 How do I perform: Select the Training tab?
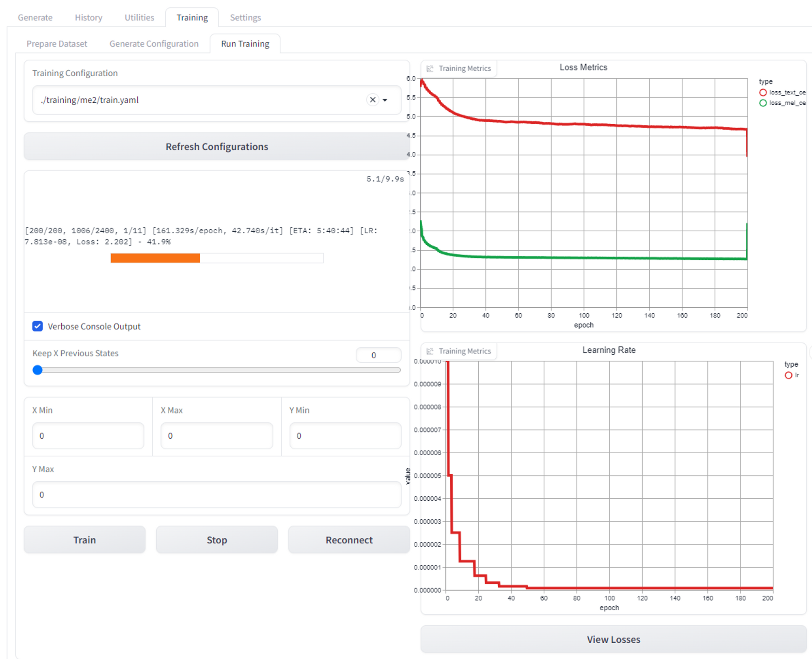click(192, 17)
